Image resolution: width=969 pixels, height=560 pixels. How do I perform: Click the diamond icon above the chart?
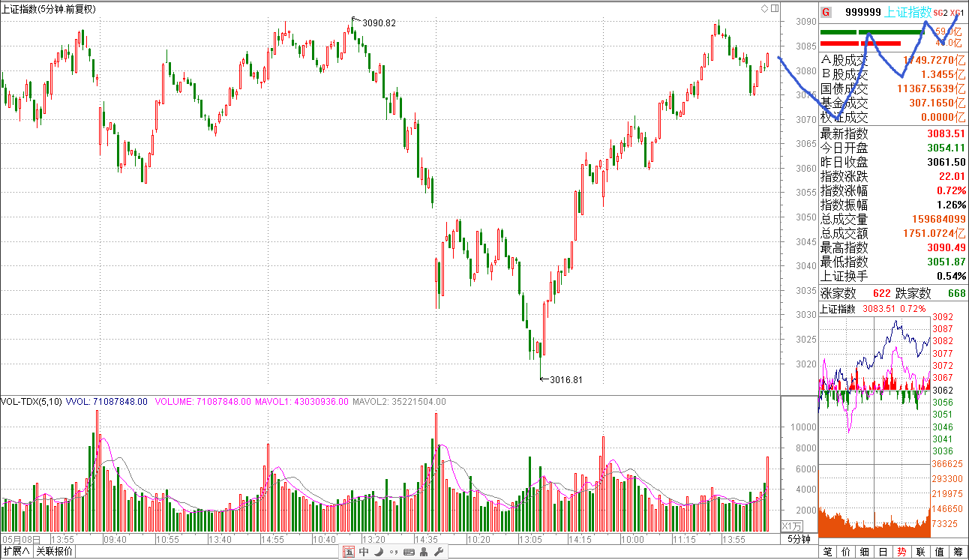click(x=764, y=9)
